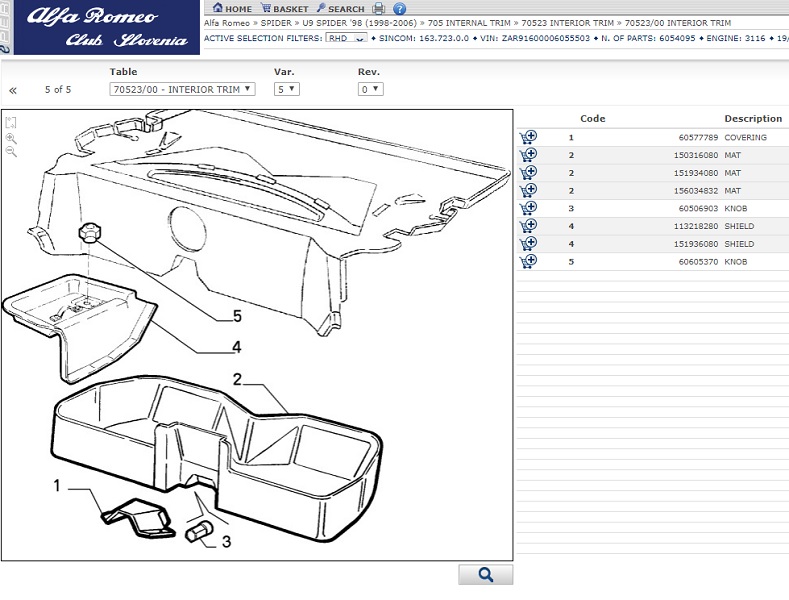Image resolution: width=789 pixels, height=600 pixels.
Task: Add MAT 150316080 to basket
Action: [x=528, y=155]
